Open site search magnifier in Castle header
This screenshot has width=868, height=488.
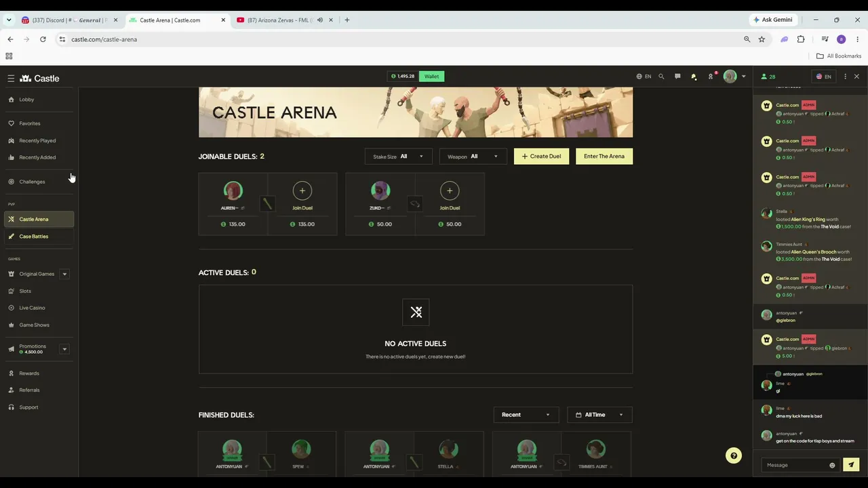tap(661, 77)
